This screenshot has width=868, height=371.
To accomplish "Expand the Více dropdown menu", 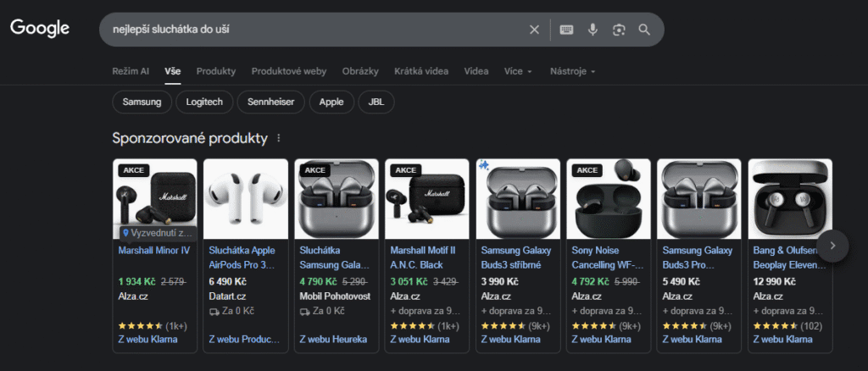I will point(517,71).
